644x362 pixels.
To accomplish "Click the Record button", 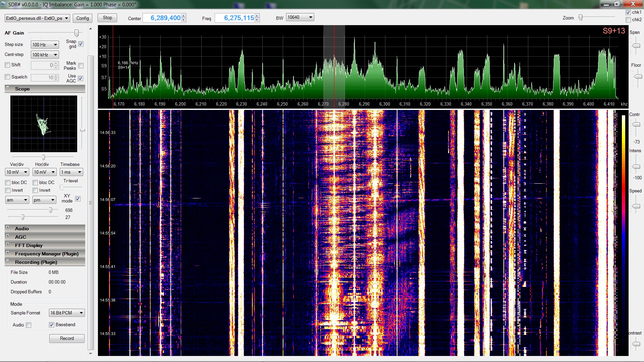I will 67,338.
